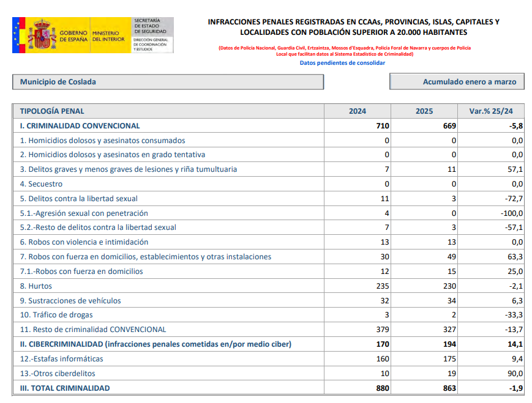Viewport: 532px width, 403px height.
Task: Click the Ministerio del Interior label
Action: point(108,36)
